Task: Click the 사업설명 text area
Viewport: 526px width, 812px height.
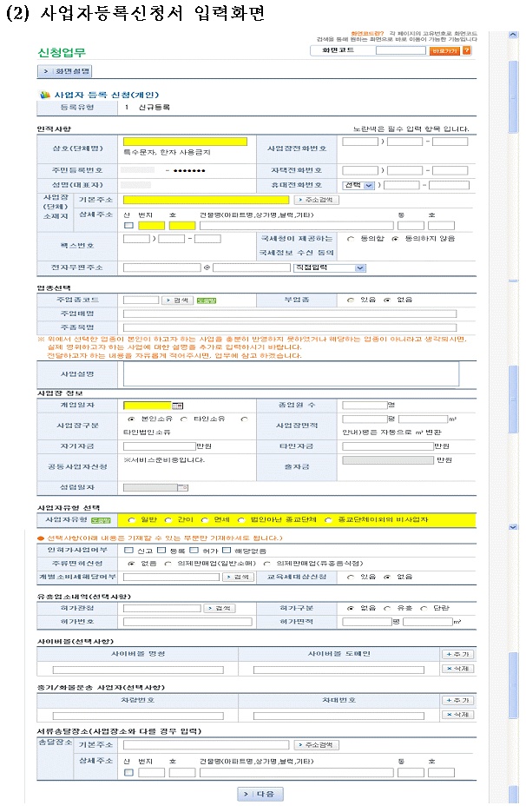Action: [291, 373]
